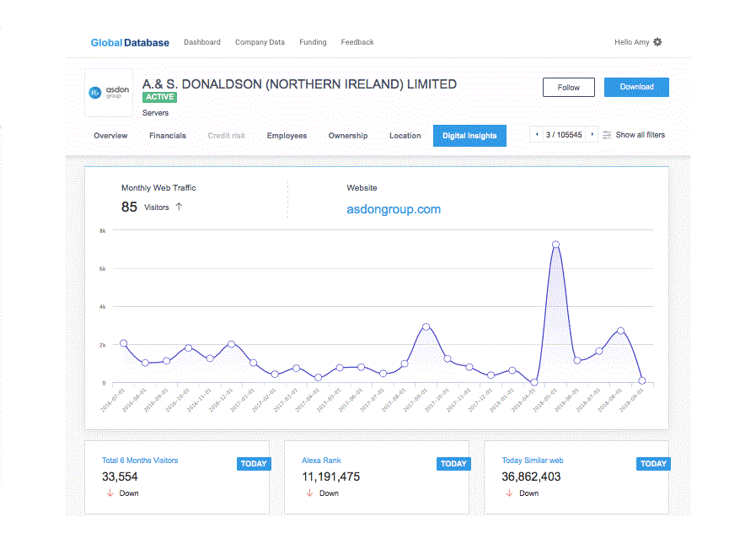Click TODAY badge on Alexa Rank card

(453, 464)
